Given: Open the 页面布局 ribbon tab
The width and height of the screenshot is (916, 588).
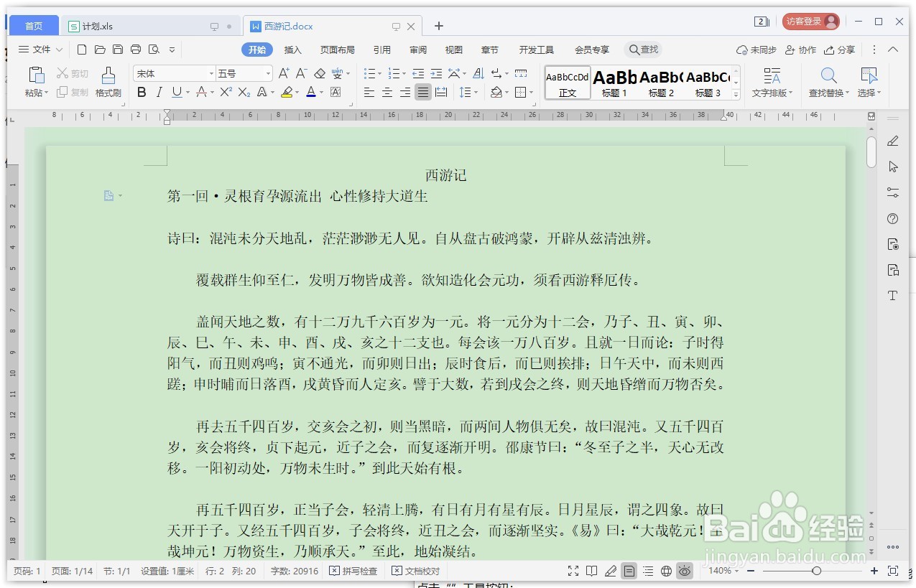Looking at the screenshot, I should [x=338, y=50].
